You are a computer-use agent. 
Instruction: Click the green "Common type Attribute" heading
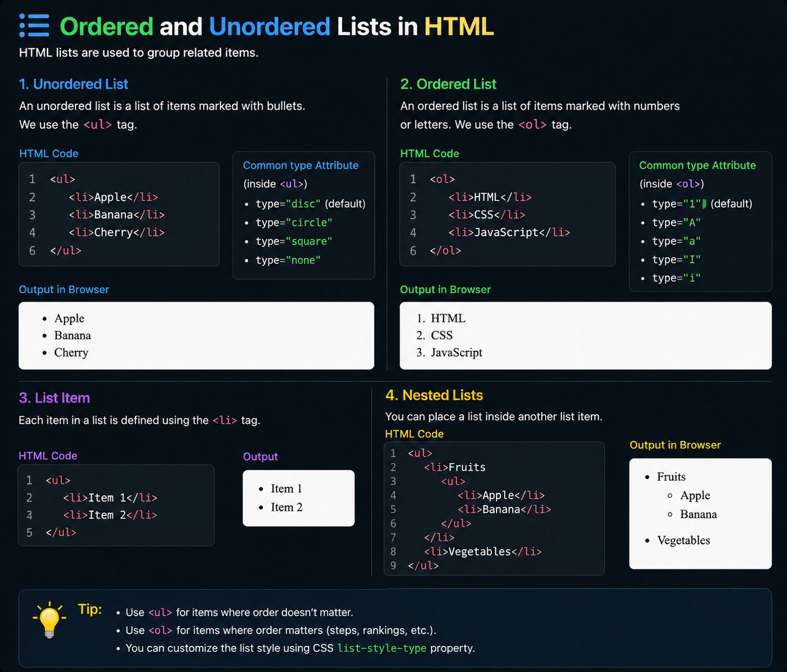click(x=698, y=165)
